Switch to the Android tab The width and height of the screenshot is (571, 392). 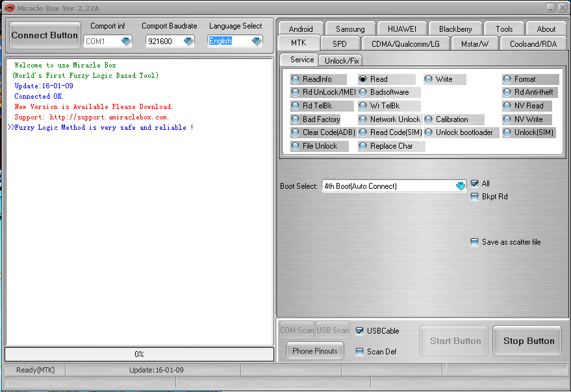[301, 29]
